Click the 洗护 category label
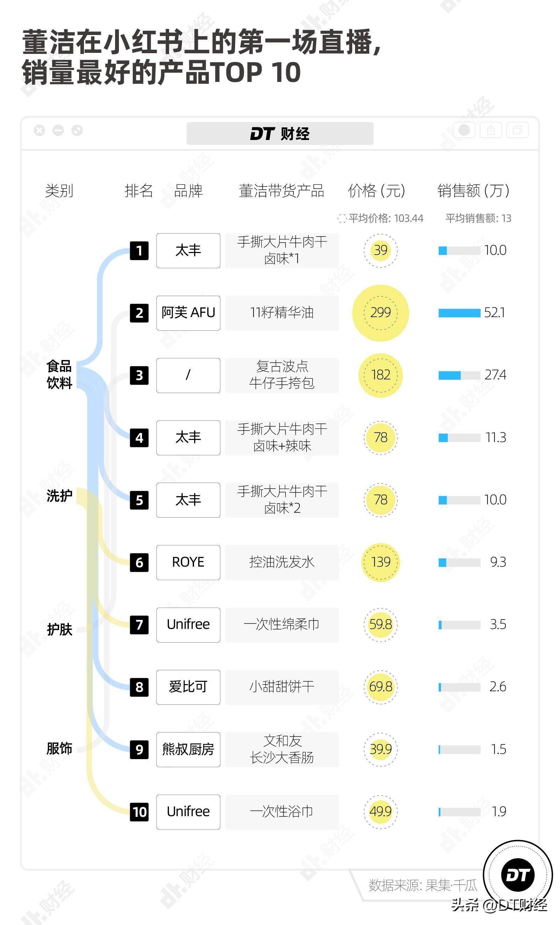The image size is (560, 925). pos(59,496)
